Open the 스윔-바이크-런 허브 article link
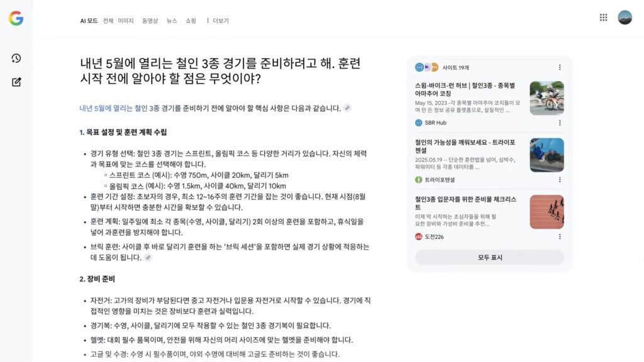This screenshot has height=362, width=644. (x=465, y=89)
